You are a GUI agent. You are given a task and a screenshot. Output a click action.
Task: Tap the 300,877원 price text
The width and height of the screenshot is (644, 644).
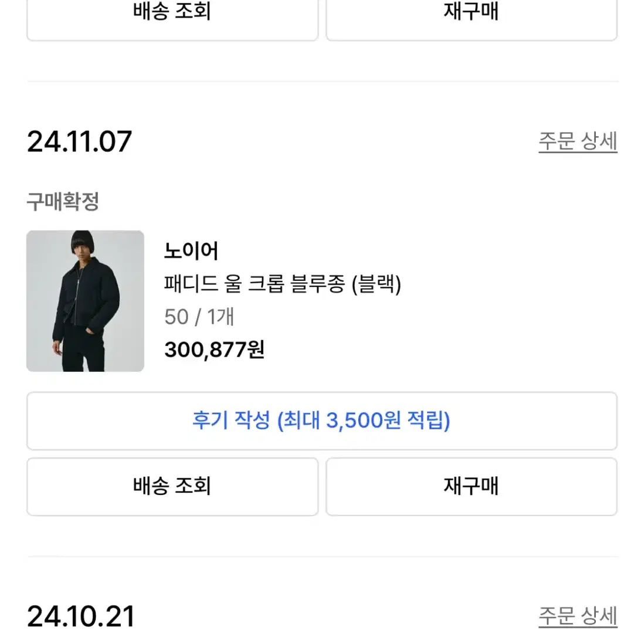tap(215, 350)
